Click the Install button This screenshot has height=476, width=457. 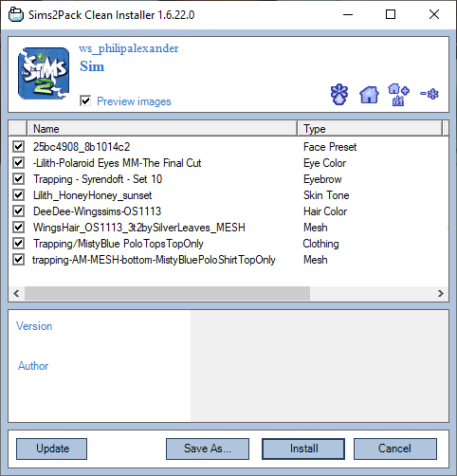[x=303, y=449]
